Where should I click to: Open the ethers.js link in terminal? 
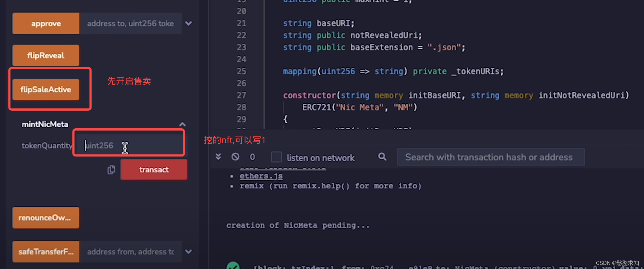coord(261,176)
